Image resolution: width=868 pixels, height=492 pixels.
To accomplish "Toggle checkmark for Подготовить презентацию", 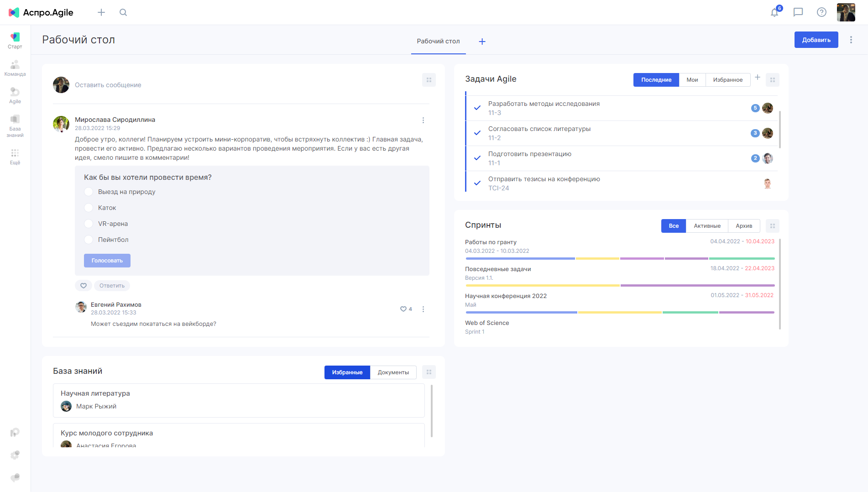I will point(477,158).
